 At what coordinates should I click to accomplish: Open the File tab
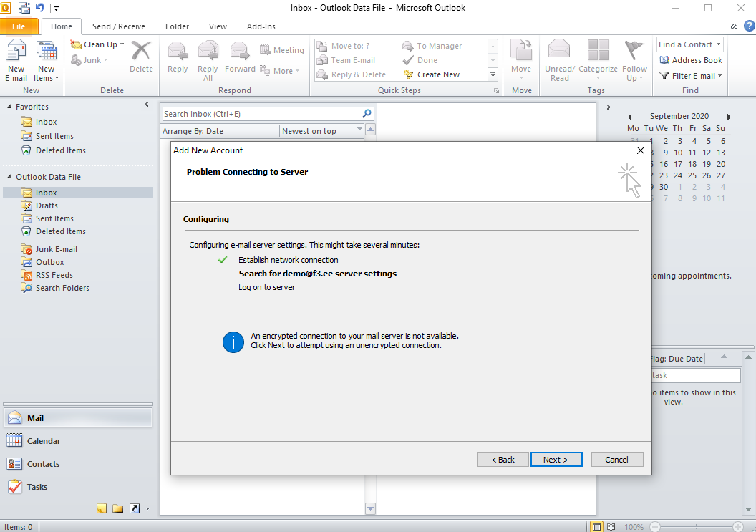coord(19,26)
